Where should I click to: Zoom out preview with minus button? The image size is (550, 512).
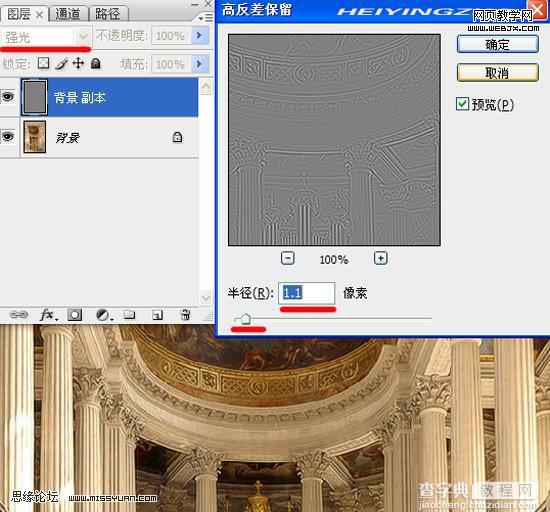coord(288,258)
